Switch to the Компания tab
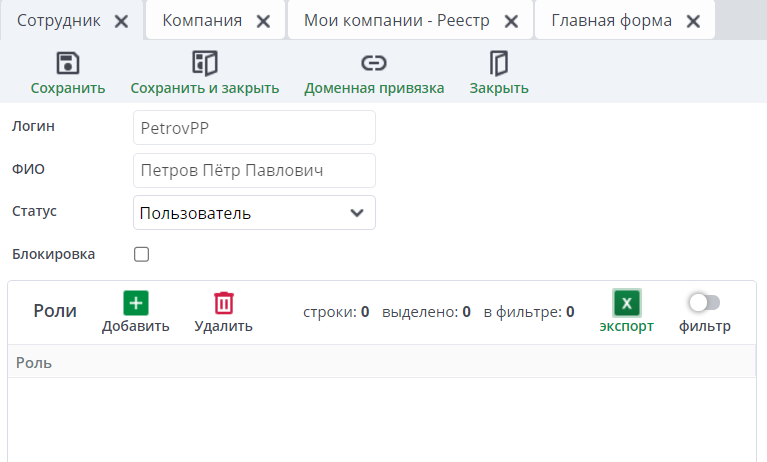This screenshot has width=767, height=462. pos(202,21)
